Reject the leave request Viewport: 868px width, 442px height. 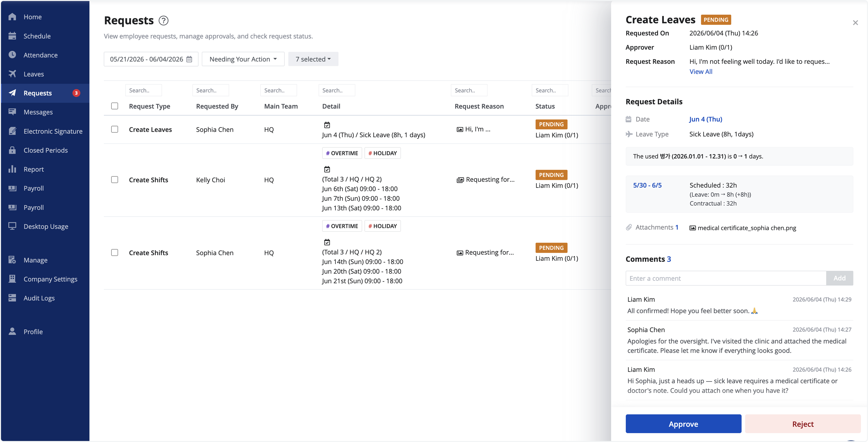(x=803, y=424)
